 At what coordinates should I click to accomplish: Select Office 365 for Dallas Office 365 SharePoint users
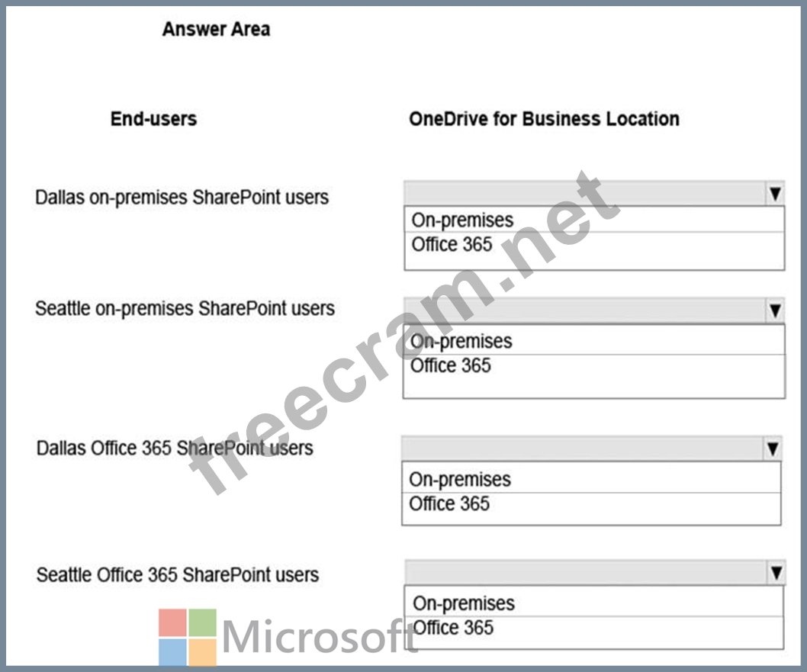point(591,503)
